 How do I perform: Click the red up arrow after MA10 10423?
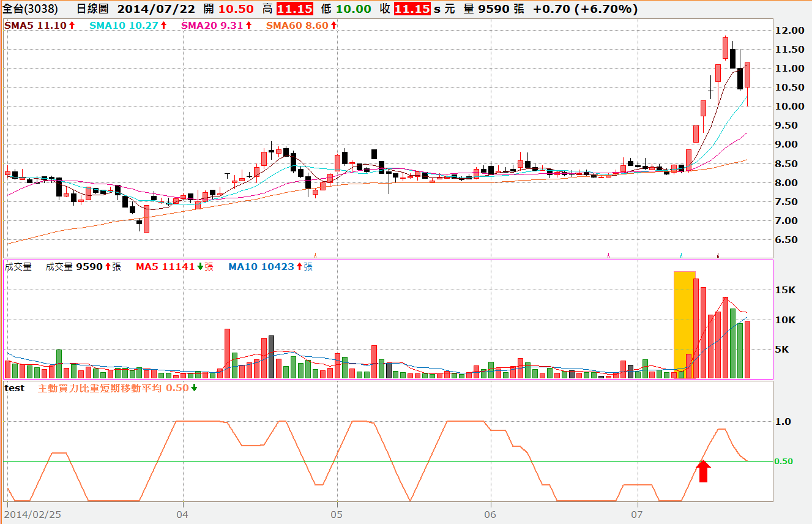[299, 267]
